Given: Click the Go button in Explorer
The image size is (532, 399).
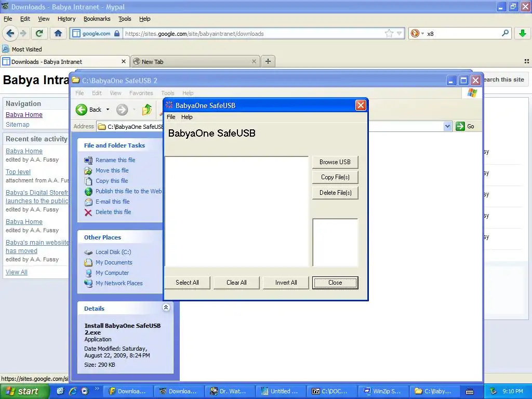Looking at the screenshot, I should click(x=465, y=127).
